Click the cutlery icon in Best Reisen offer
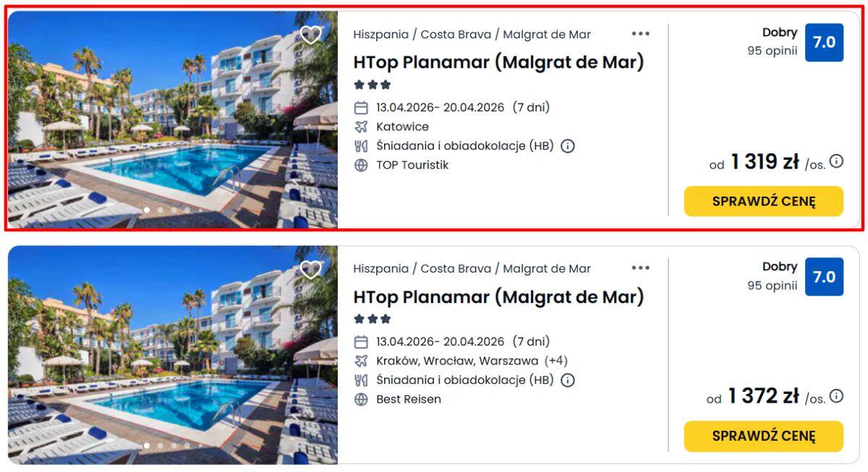Image resolution: width=868 pixels, height=472 pixels. [361, 380]
